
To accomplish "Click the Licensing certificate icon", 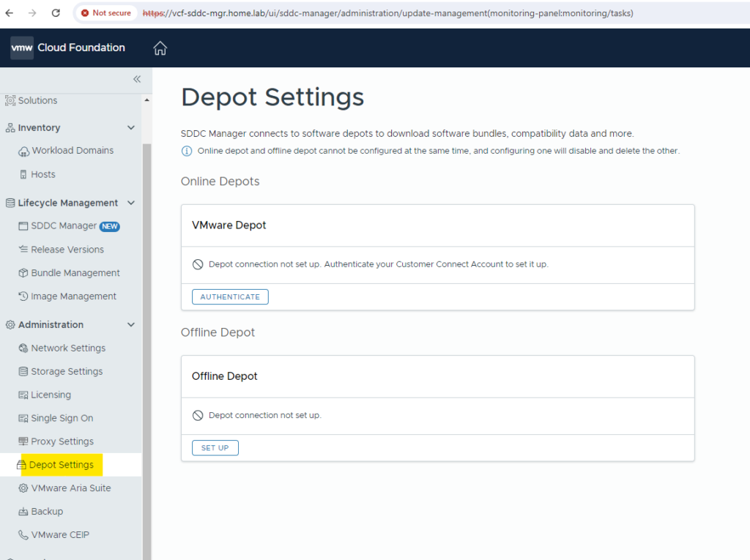I will (23, 395).
